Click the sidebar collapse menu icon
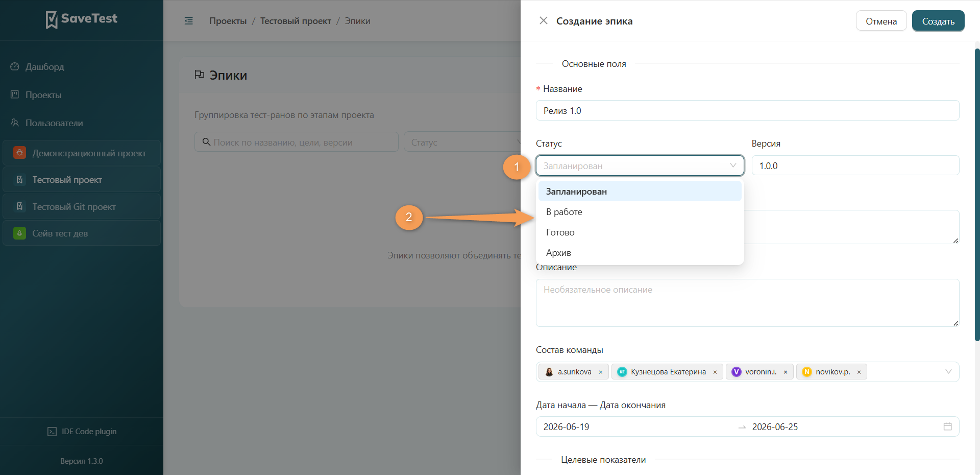This screenshot has height=475, width=980. click(189, 21)
